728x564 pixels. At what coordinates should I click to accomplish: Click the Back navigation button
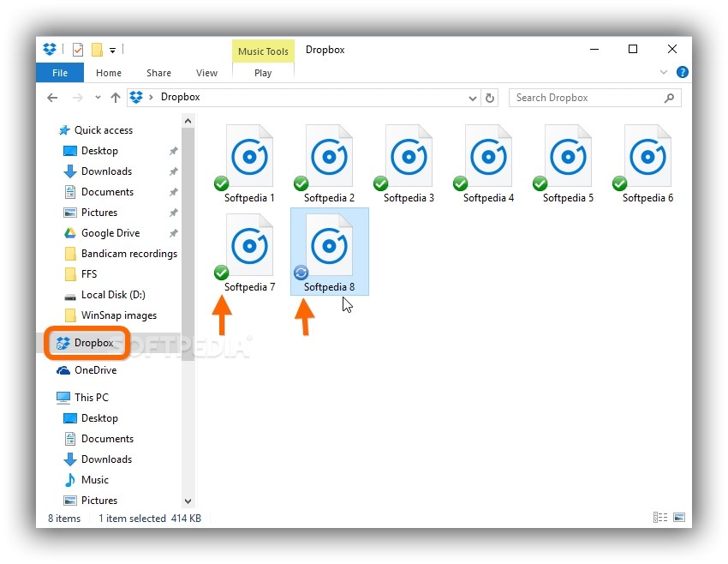click(52, 98)
